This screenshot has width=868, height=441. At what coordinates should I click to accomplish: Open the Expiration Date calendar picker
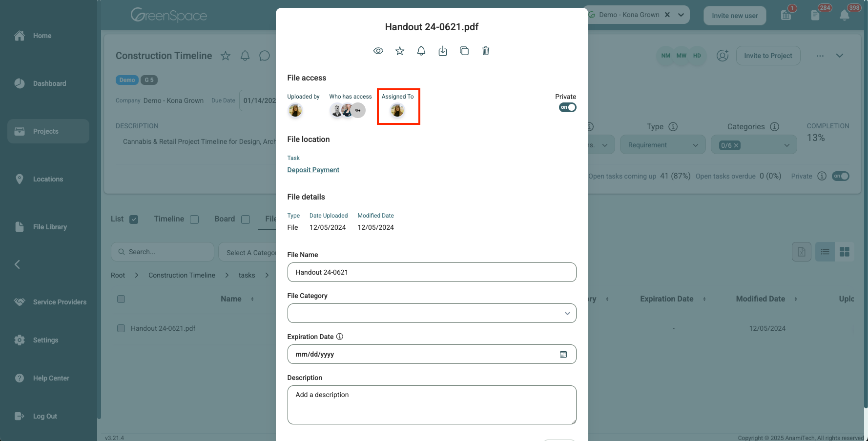(563, 354)
